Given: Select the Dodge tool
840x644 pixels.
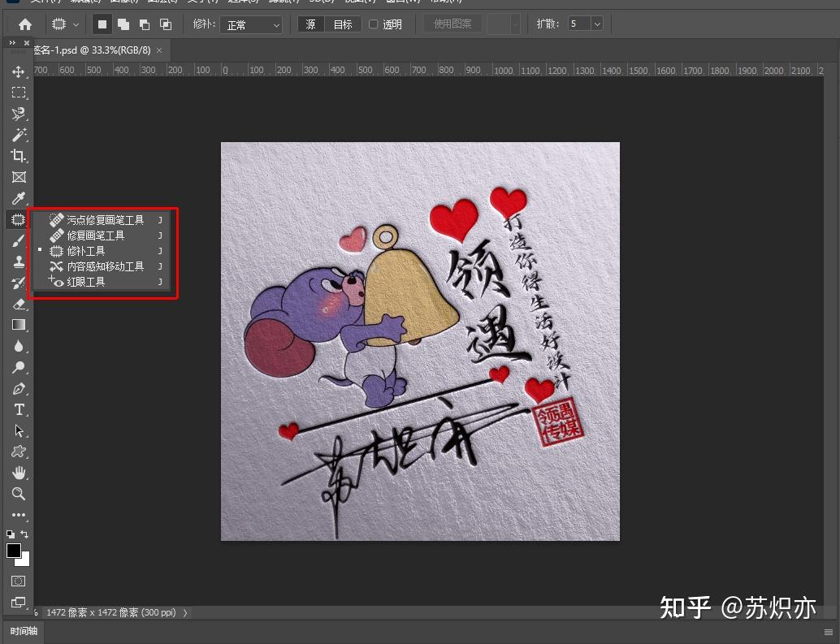Looking at the screenshot, I should pos(18,367).
